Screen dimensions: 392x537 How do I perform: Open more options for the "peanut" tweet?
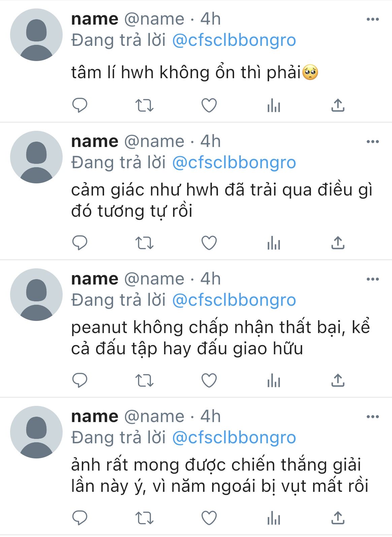point(372,279)
